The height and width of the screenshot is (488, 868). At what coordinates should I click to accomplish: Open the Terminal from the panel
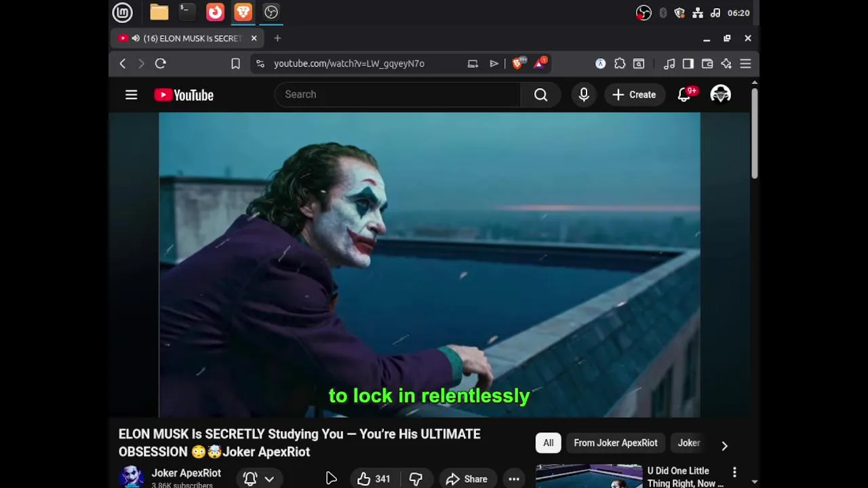click(x=186, y=12)
